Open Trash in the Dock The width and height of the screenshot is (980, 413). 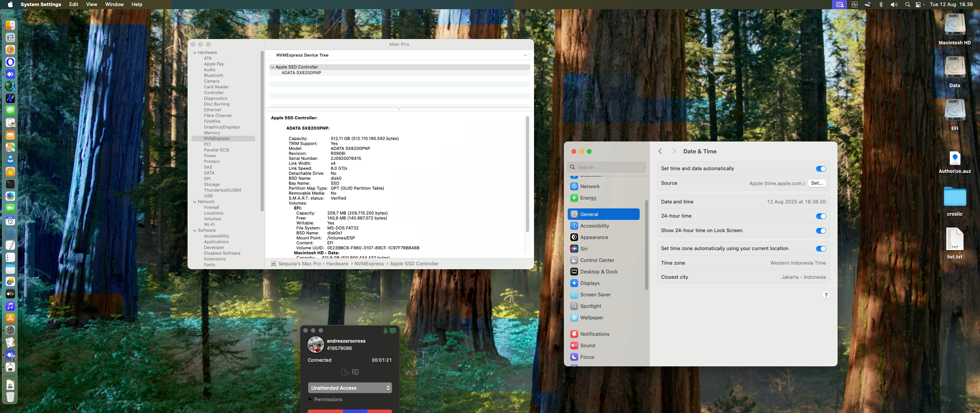pos(10,397)
